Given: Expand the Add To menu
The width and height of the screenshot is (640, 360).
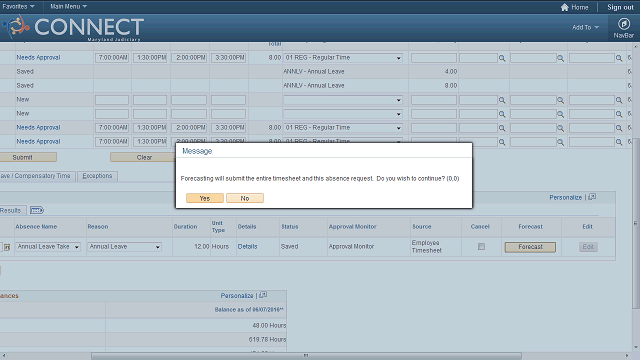Looking at the screenshot, I should pos(585,27).
